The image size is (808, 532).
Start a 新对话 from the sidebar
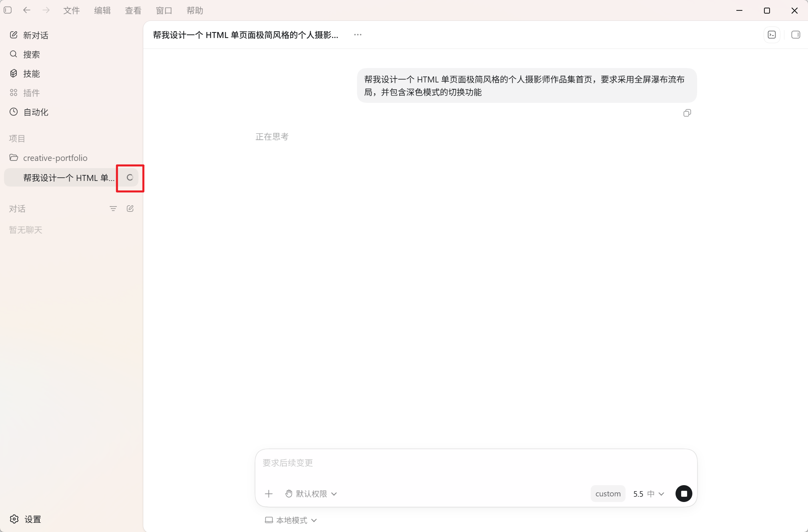[x=72, y=35]
